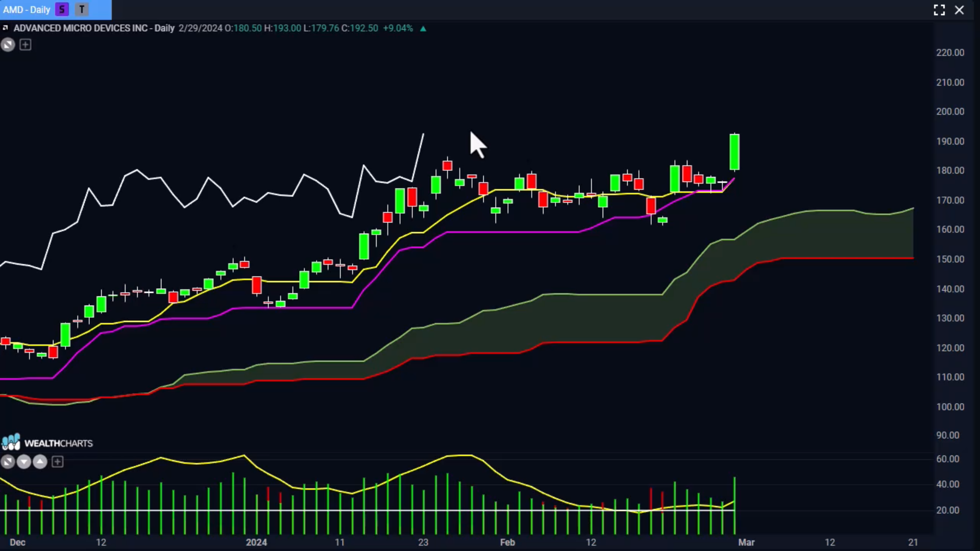Click the Feb label on the date axis
Image resolution: width=980 pixels, height=551 pixels.
pyautogui.click(x=507, y=542)
